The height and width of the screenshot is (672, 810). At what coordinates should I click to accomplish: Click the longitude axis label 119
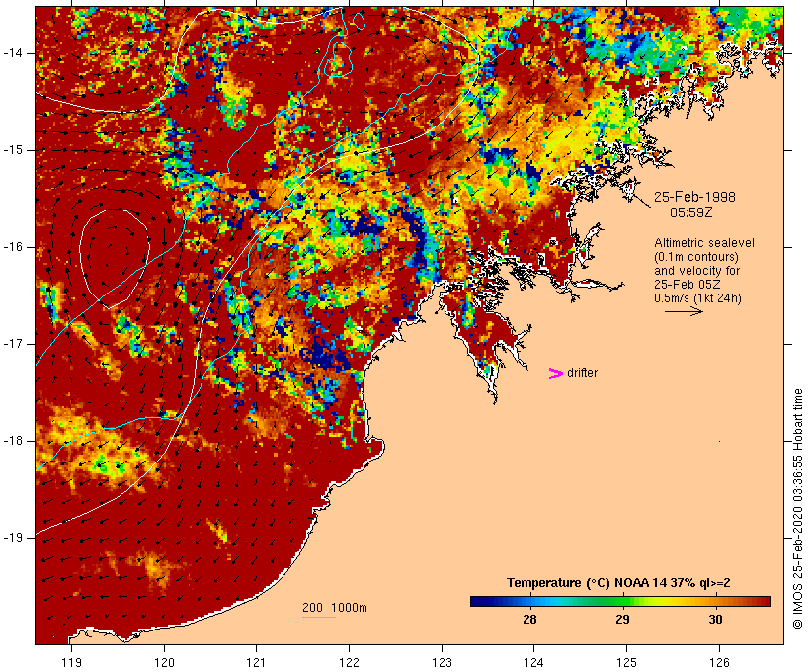[x=71, y=662]
